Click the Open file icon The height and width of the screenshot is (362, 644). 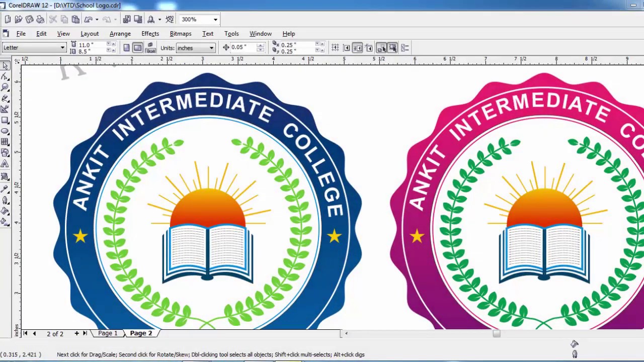click(19, 19)
